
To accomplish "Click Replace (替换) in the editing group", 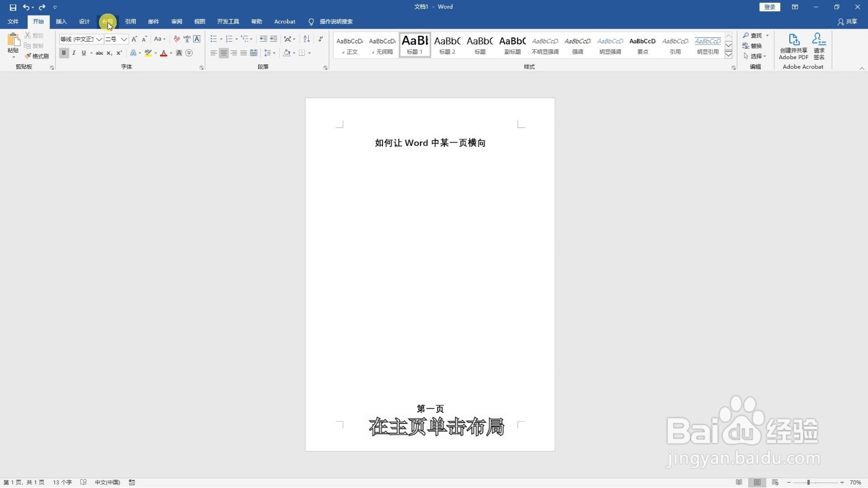I will 752,46.
